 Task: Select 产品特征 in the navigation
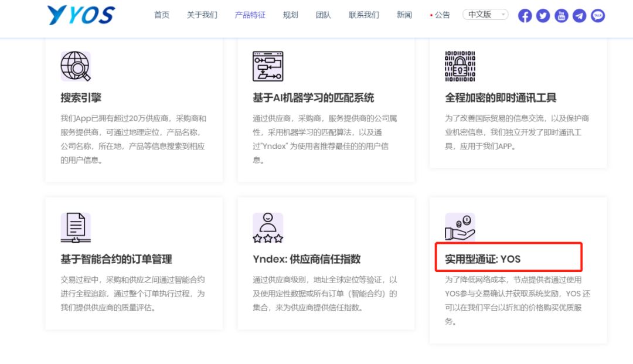250,15
